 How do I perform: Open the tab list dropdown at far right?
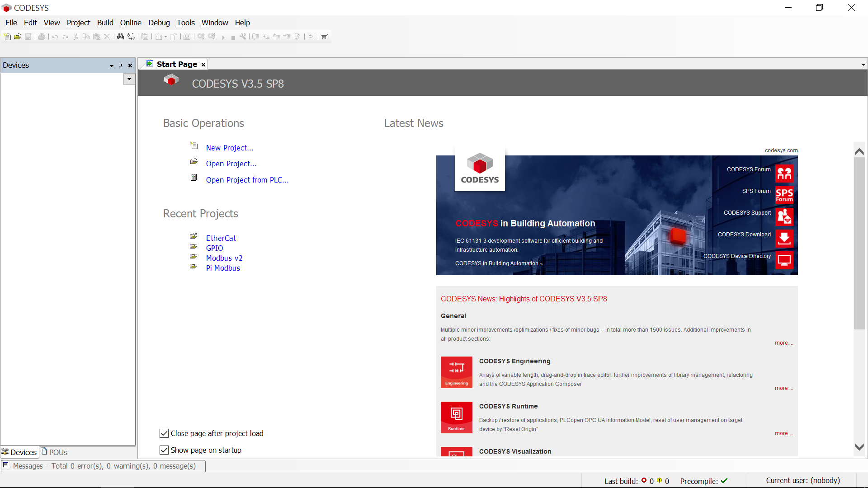(863, 65)
